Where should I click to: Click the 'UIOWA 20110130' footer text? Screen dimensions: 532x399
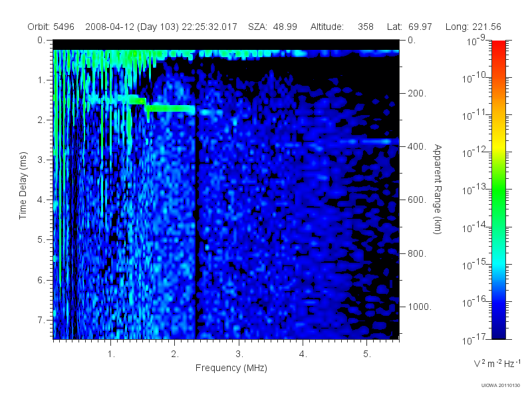pos(501,385)
